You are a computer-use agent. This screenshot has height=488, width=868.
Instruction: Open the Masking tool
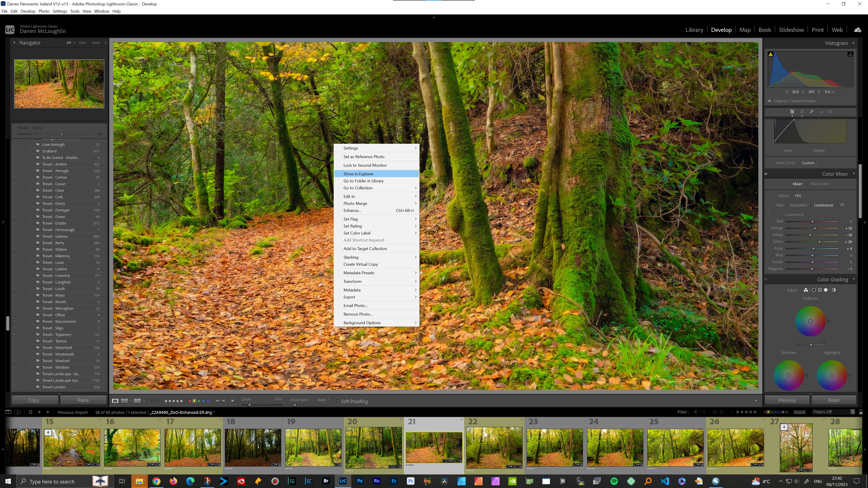(830, 112)
